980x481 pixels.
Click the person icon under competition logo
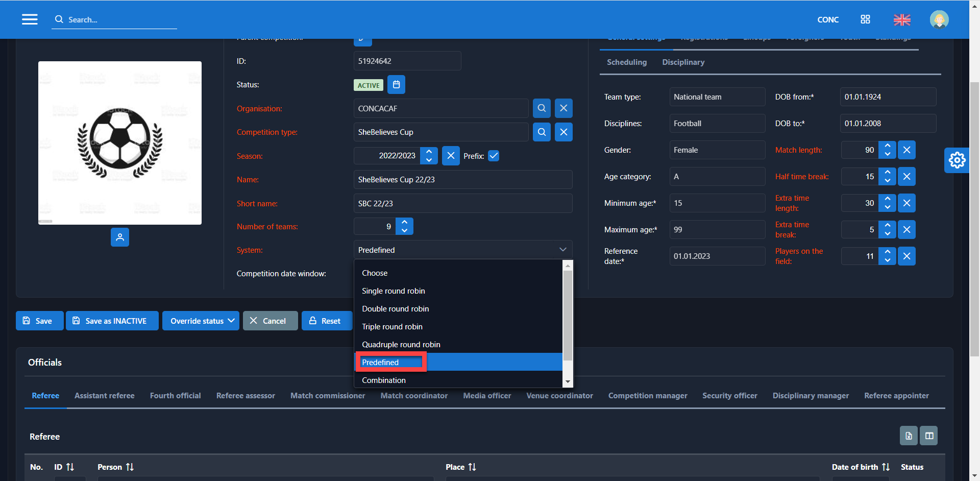coord(120,237)
